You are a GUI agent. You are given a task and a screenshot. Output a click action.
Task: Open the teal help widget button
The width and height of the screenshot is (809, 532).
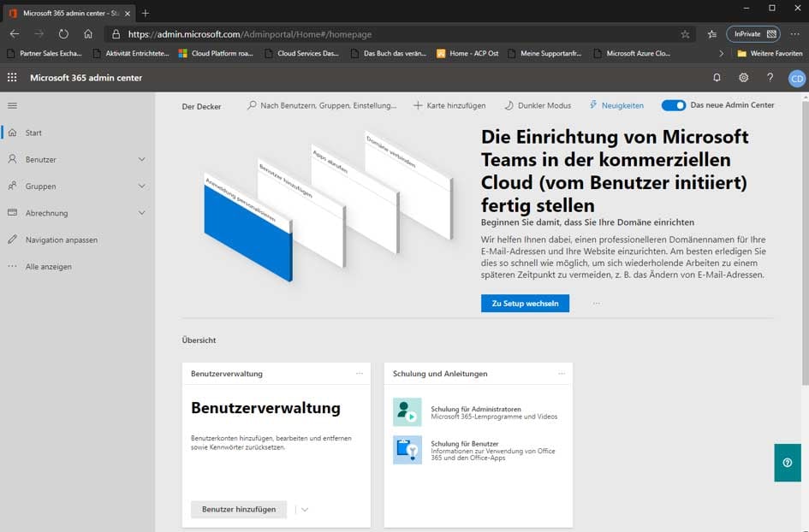click(x=788, y=463)
